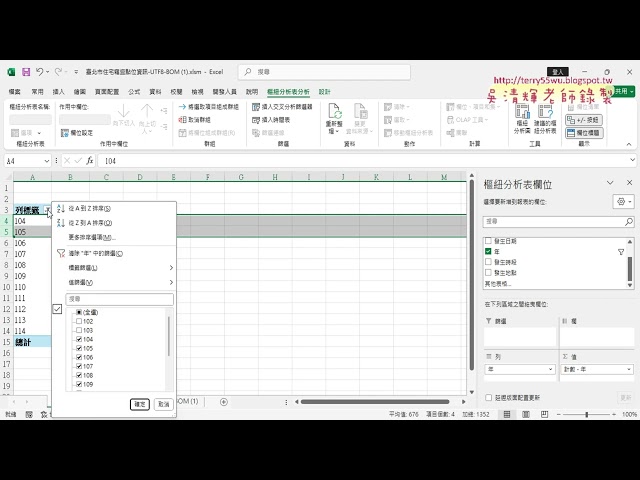
Task: Switch to Page Layout view in status bar
Action: [526, 414]
